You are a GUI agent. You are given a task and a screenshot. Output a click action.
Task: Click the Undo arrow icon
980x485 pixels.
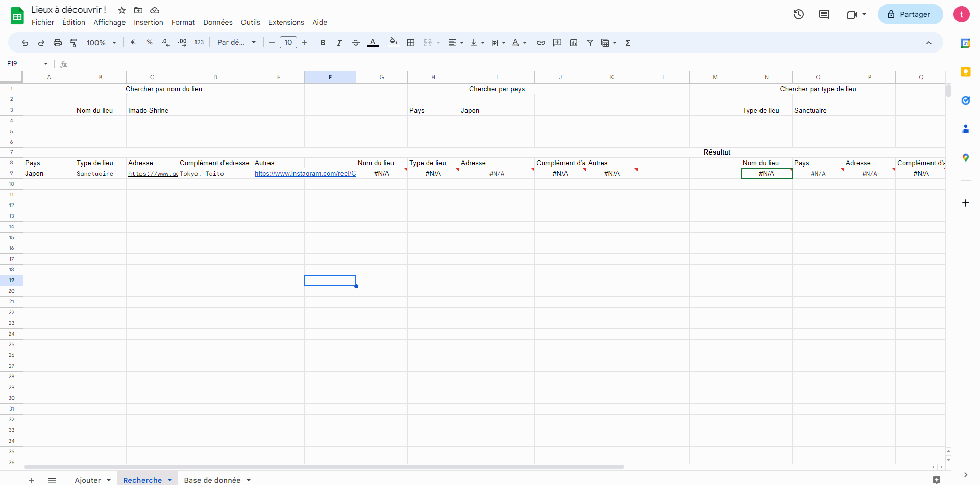click(25, 43)
